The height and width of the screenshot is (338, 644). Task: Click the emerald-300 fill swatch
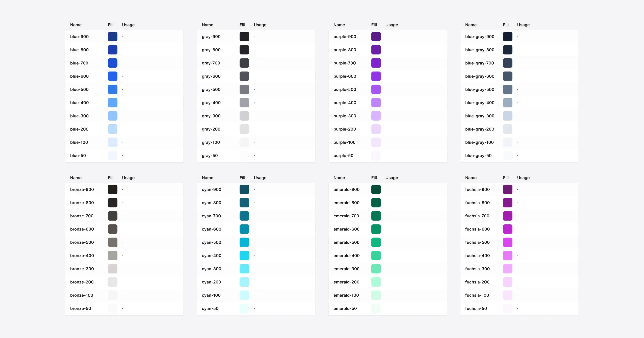tap(376, 268)
